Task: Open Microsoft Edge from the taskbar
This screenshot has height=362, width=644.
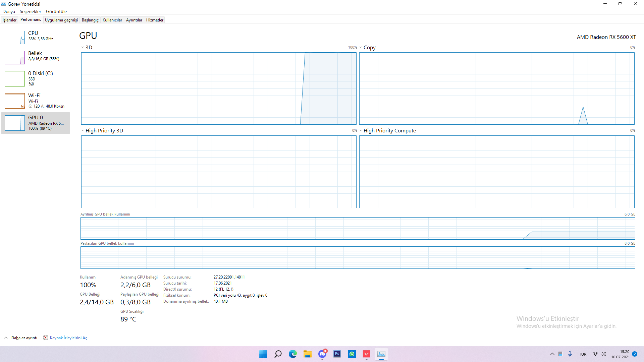Action: pyautogui.click(x=292, y=354)
